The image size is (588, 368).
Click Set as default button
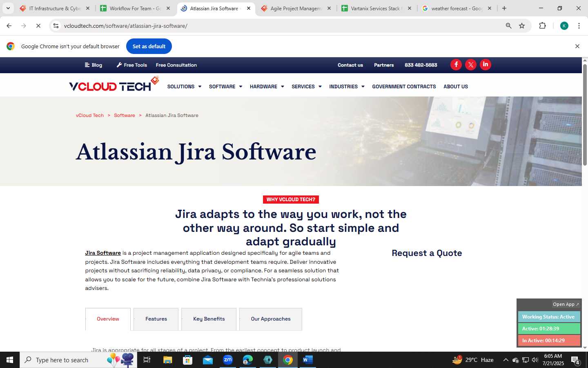[149, 46]
